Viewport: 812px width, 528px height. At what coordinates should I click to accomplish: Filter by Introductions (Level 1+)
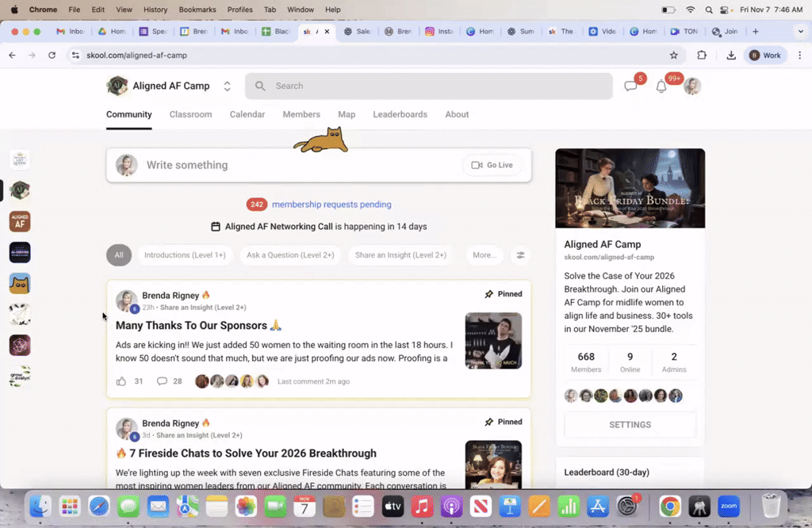tap(185, 255)
